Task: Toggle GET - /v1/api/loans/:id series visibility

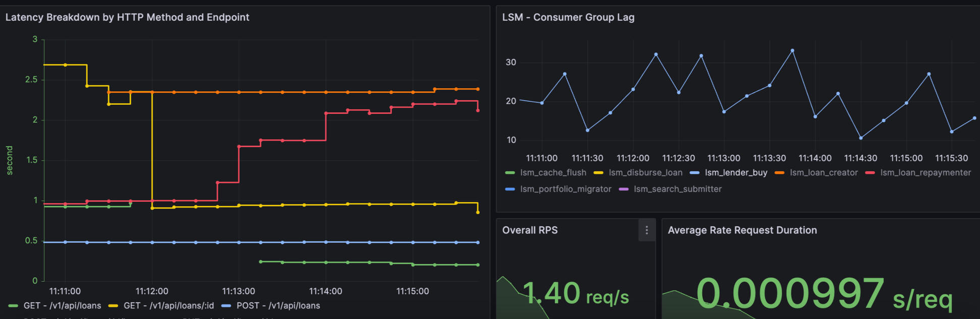Action: pyautogui.click(x=169, y=306)
